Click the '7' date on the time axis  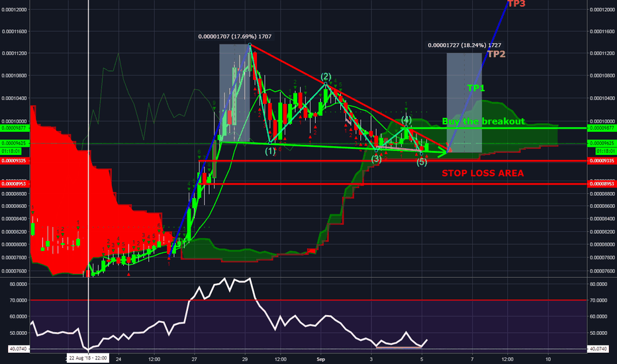(x=472, y=359)
